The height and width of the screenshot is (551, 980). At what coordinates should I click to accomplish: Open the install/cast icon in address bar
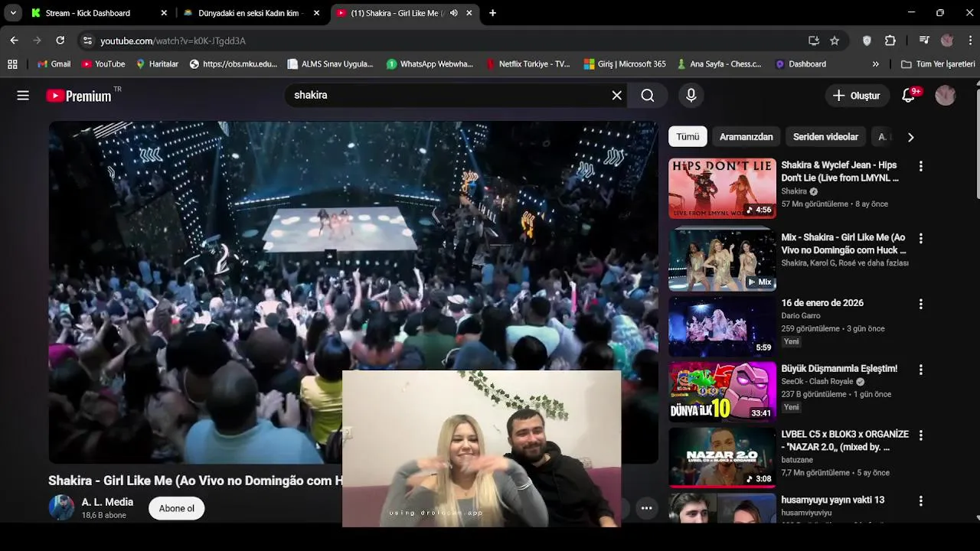[x=814, y=41]
